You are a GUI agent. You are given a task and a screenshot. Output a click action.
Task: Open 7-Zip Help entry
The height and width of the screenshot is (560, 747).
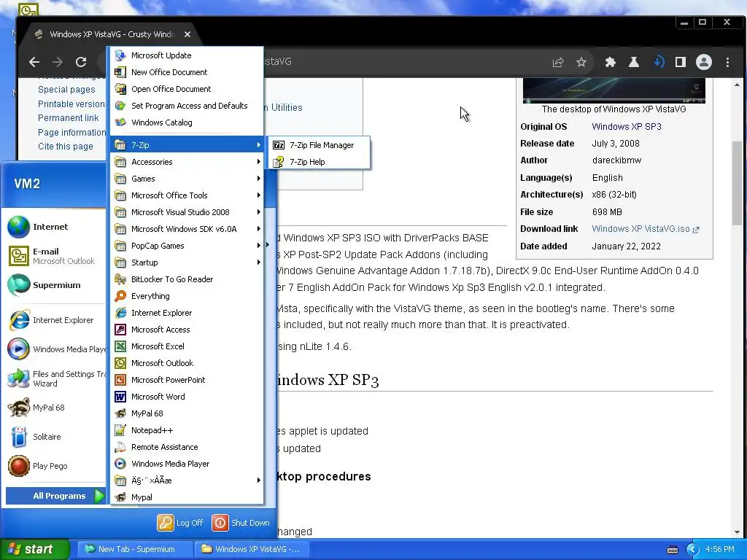320,162
